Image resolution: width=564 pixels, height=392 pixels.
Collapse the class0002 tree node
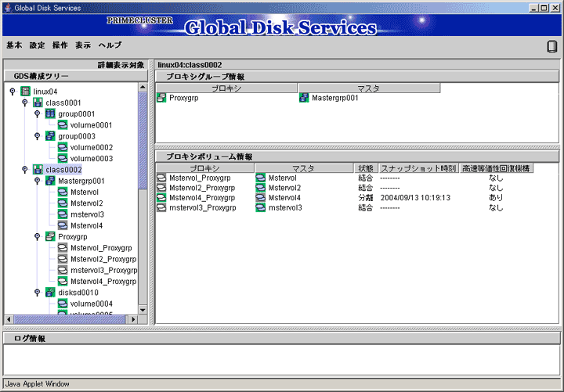[25, 169]
